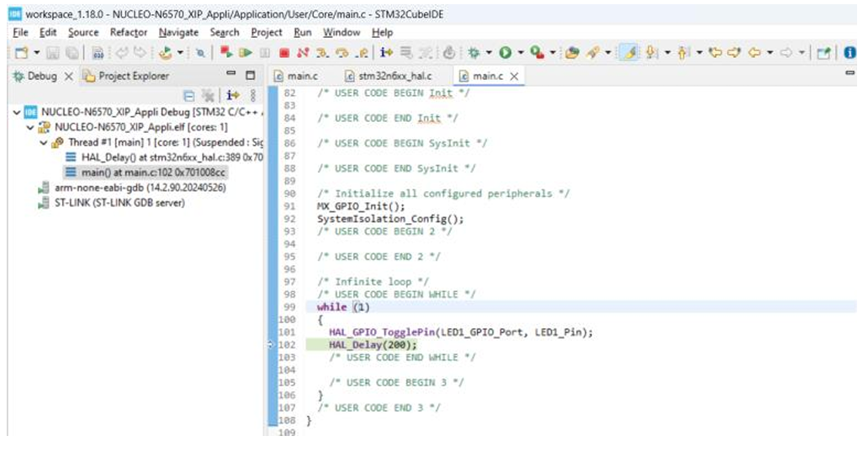Select the HAL_Delay() stack frame
The height and width of the screenshot is (452, 868).
click(164, 157)
